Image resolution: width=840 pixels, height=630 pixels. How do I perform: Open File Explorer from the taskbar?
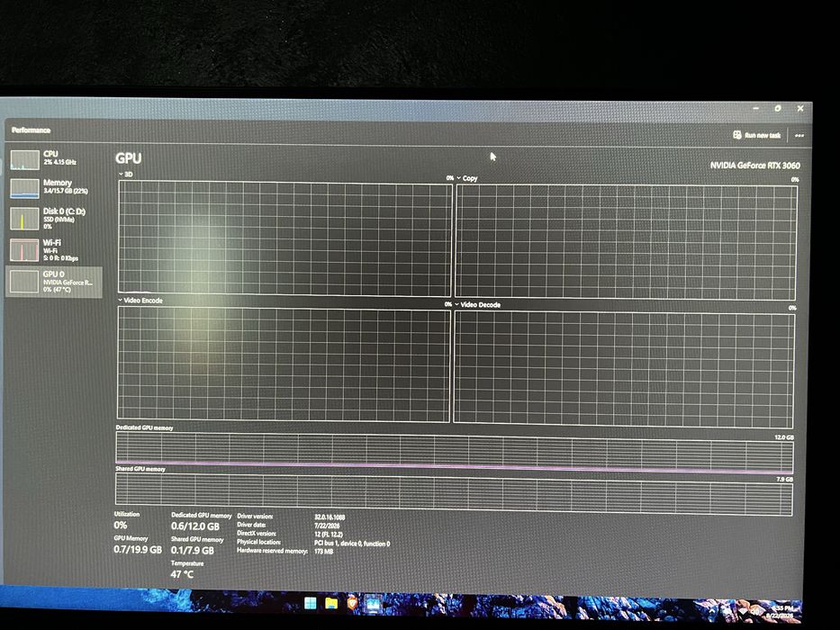coord(331,604)
